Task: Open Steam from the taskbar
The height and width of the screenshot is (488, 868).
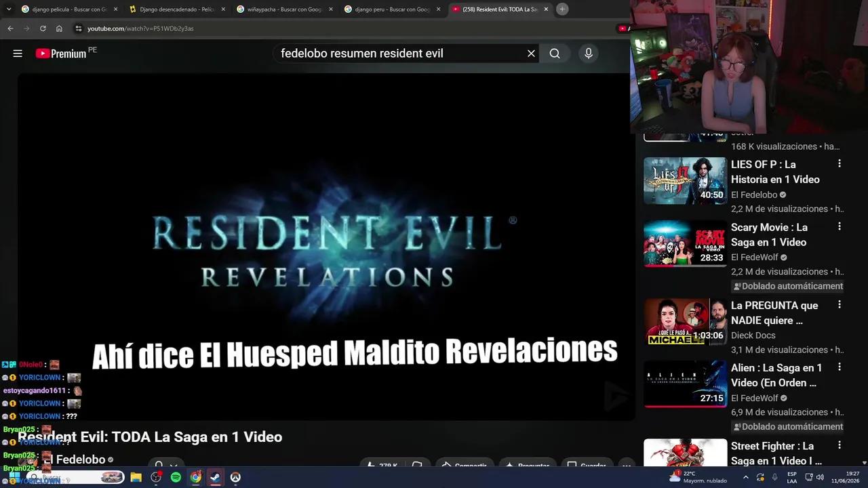Action: tap(215, 477)
